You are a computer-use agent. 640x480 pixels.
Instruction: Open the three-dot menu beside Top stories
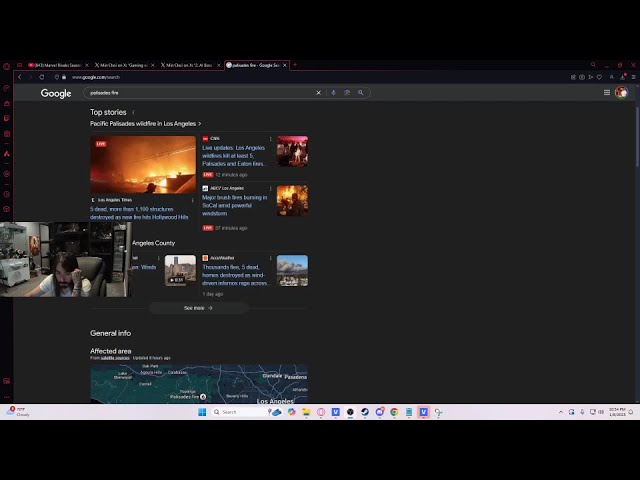click(133, 113)
